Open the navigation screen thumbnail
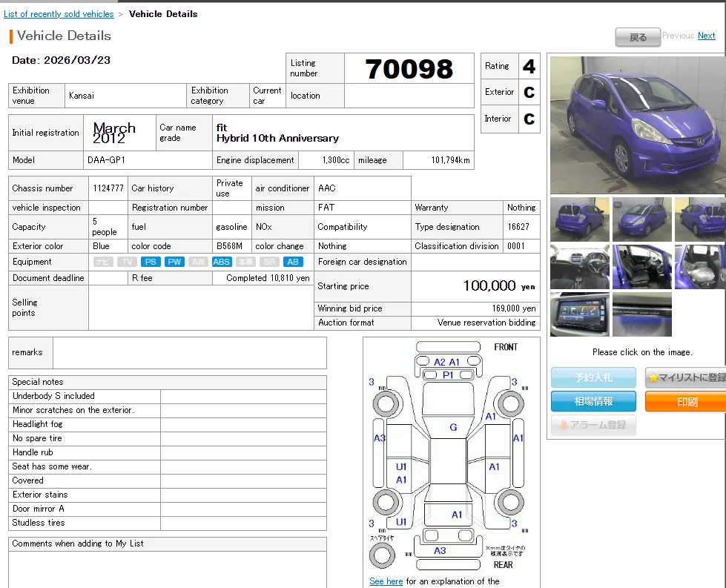The height and width of the screenshot is (588, 726). pos(580,314)
